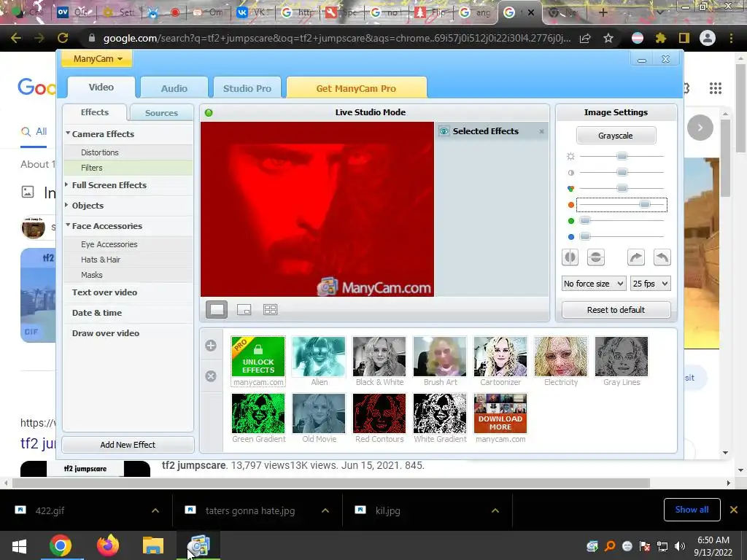Image resolution: width=747 pixels, height=560 pixels.
Task: Click the Download More effects tile
Action: [x=500, y=418]
